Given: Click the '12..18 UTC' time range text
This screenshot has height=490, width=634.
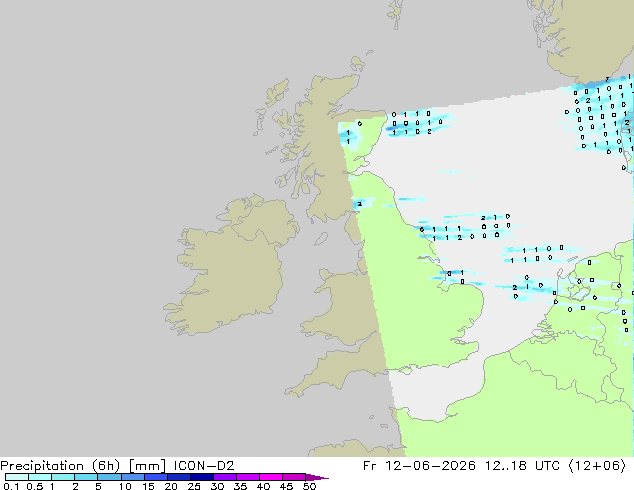Looking at the screenshot, I should pyautogui.click(x=522, y=466).
